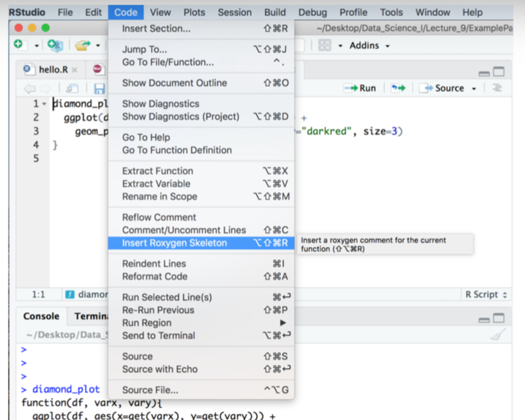Expand the Source button dropdown arrow
The height and width of the screenshot is (420, 525).
pyautogui.click(x=474, y=88)
